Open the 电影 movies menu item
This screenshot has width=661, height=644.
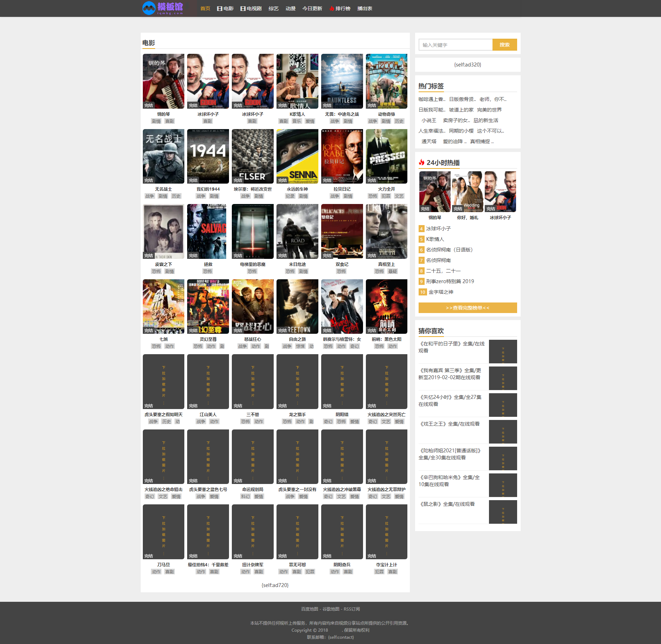pos(225,8)
